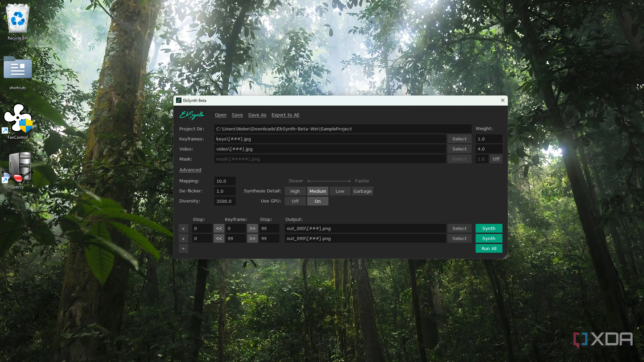Click Run All button

[x=489, y=249]
